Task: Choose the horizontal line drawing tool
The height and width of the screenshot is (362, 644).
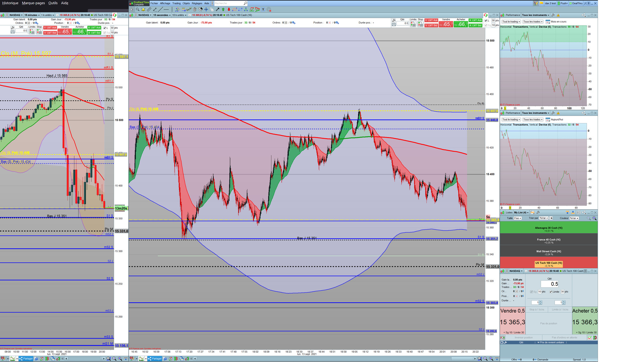Action: coord(166,9)
